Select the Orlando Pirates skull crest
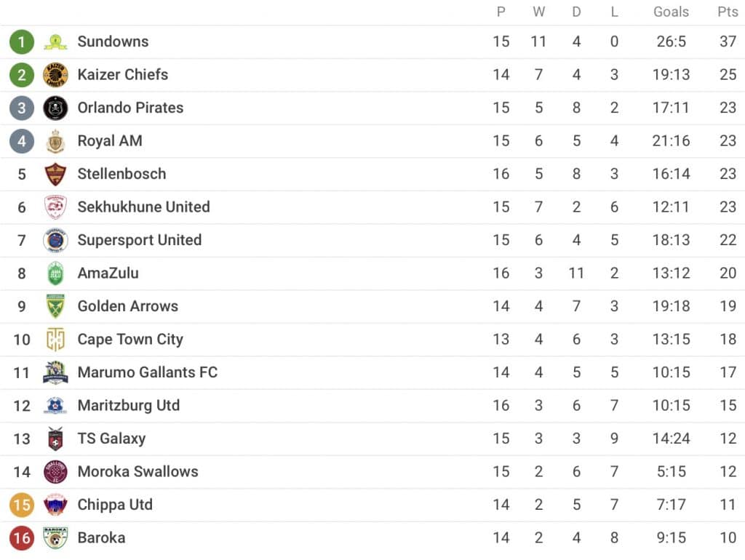Image resolution: width=745 pixels, height=560 pixels. coord(55,108)
